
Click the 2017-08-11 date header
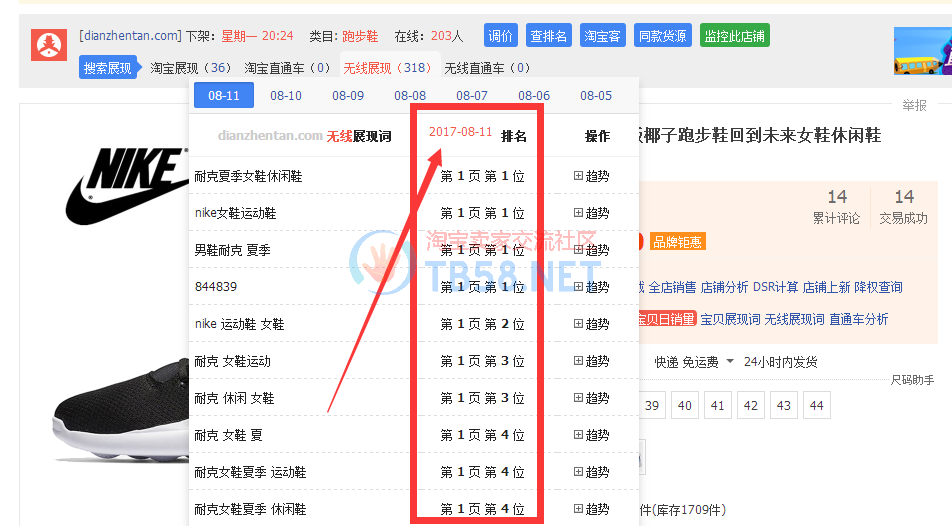(x=460, y=132)
